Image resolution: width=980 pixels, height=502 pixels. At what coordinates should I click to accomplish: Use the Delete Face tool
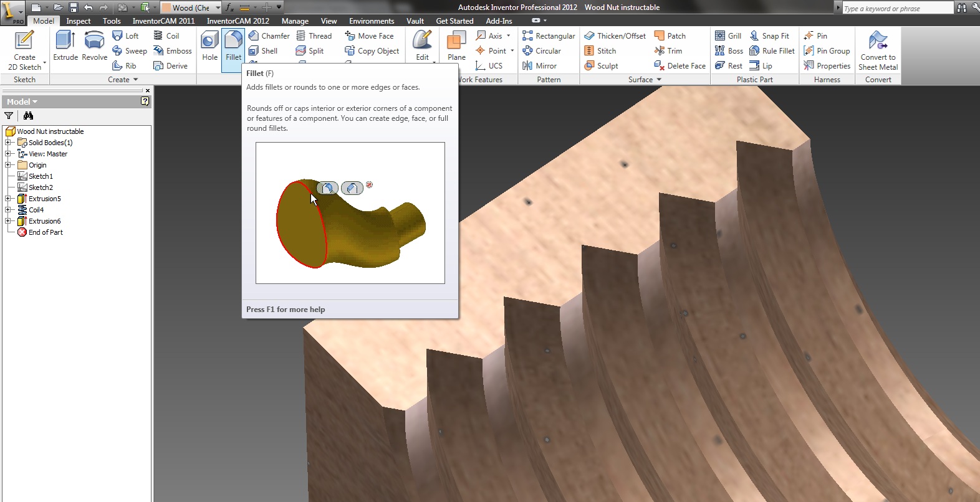point(680,66)
